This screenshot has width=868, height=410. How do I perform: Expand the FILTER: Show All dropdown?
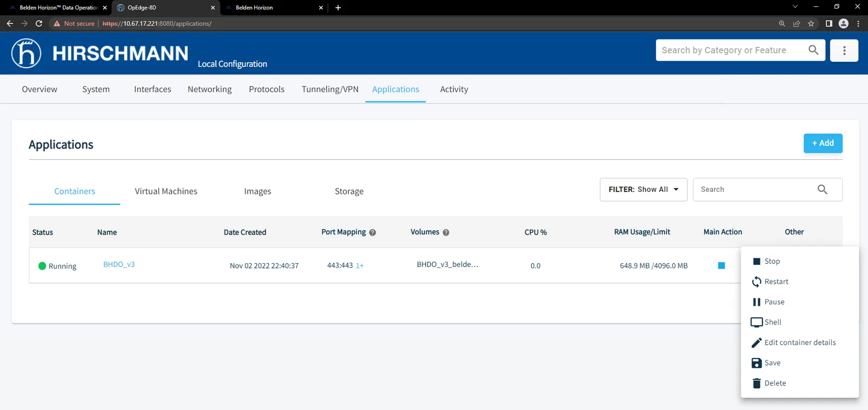pyautogui.click(x=643, y=189)
